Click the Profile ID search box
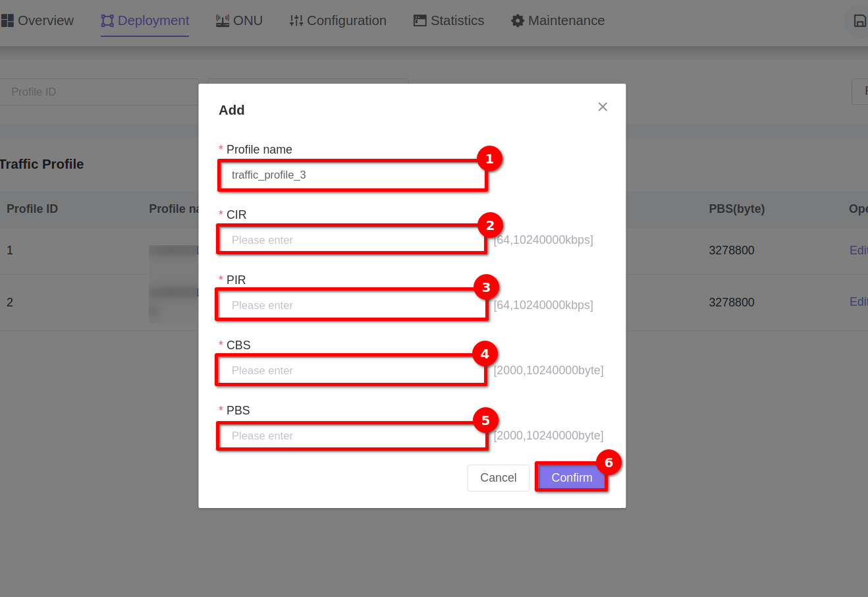The width and height of the screenshot is (868, 597). coord(99,92)
